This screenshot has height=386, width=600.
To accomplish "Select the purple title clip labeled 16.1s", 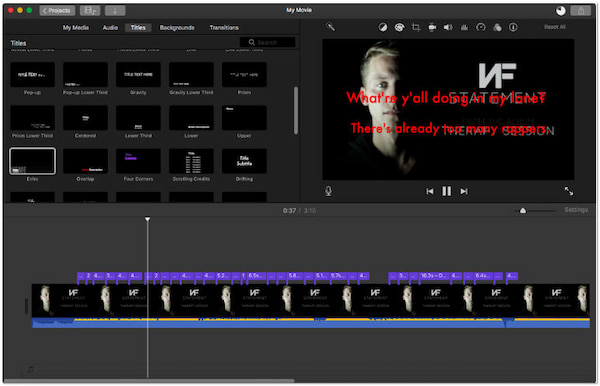I will (x=434, y=276).
